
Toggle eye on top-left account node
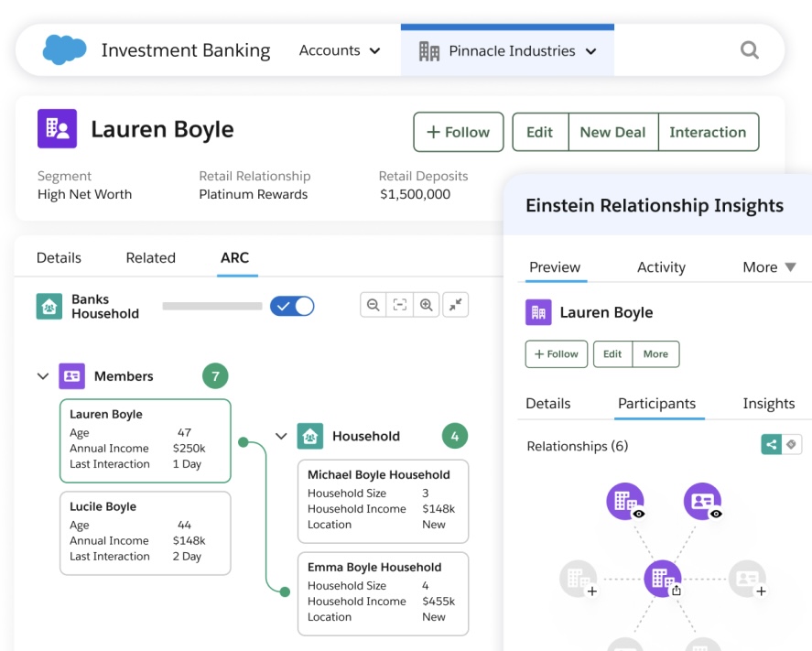638,514
